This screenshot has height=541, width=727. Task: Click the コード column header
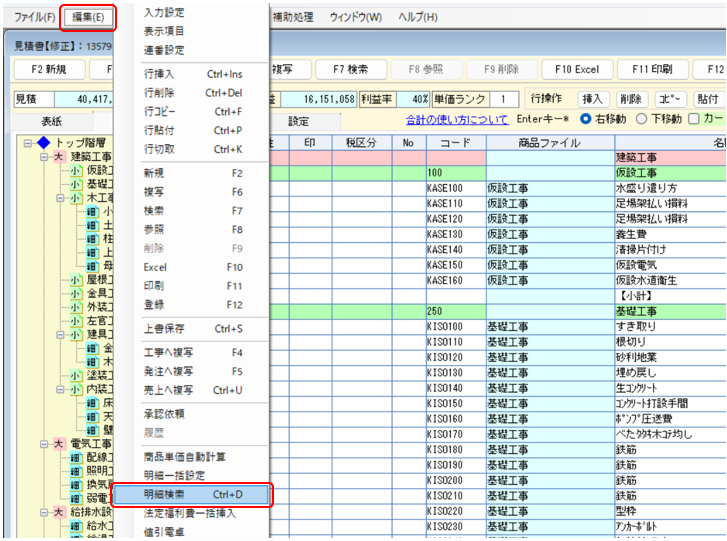456,143
